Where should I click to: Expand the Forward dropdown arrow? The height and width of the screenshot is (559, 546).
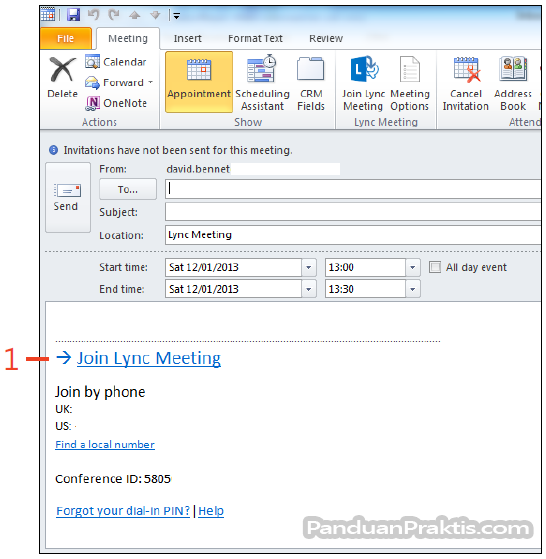(150, 83)
